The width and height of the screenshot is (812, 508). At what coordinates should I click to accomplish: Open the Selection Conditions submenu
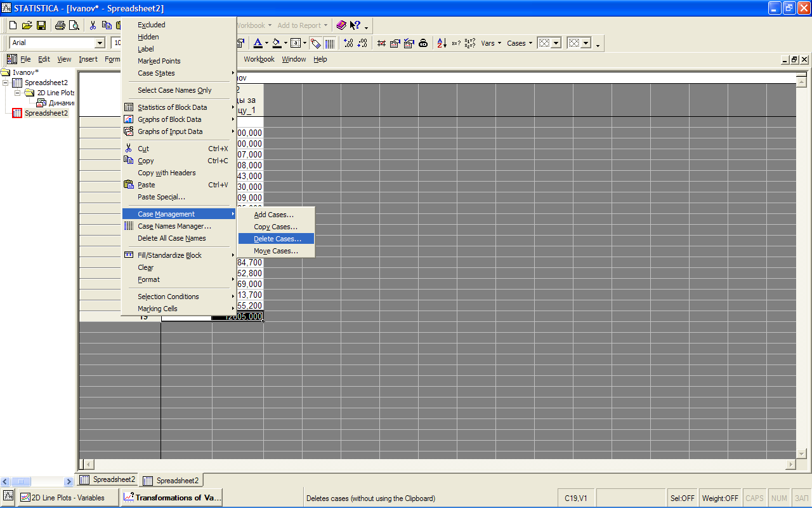(x=179, y=297)
